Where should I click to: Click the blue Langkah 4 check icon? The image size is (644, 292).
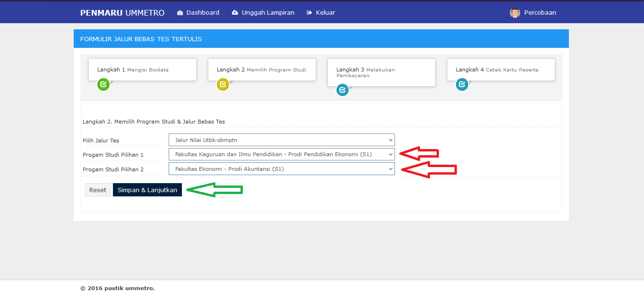[462, 85]
